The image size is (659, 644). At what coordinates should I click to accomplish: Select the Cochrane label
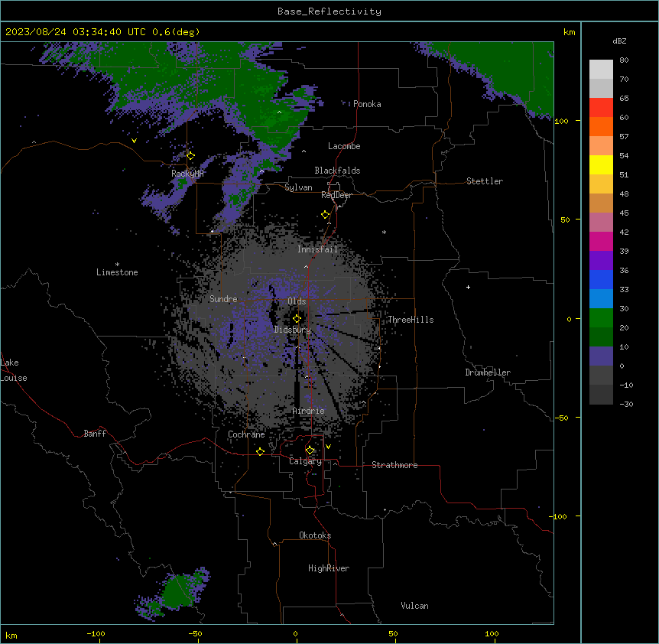pyautogui.click(x=246, y=434)
